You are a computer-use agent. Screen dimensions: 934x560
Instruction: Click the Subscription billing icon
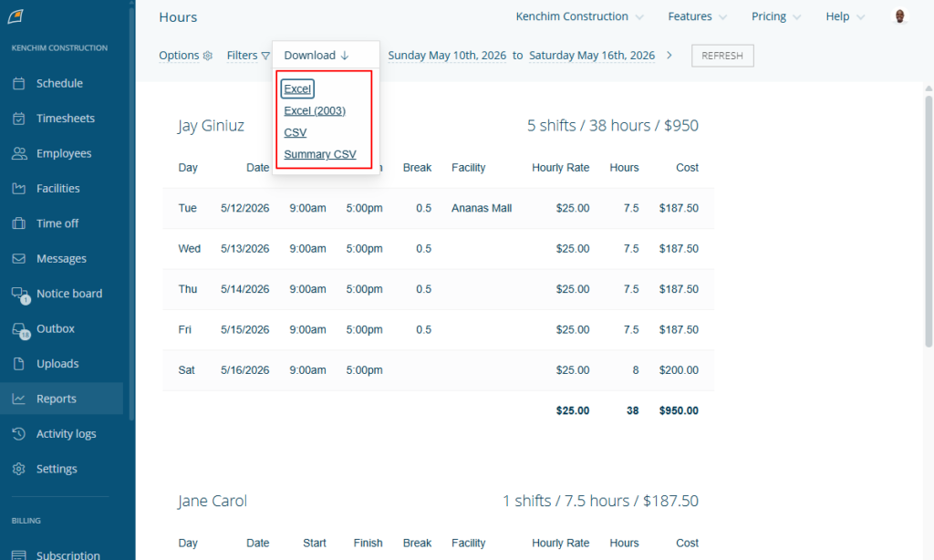coord(19,555)
